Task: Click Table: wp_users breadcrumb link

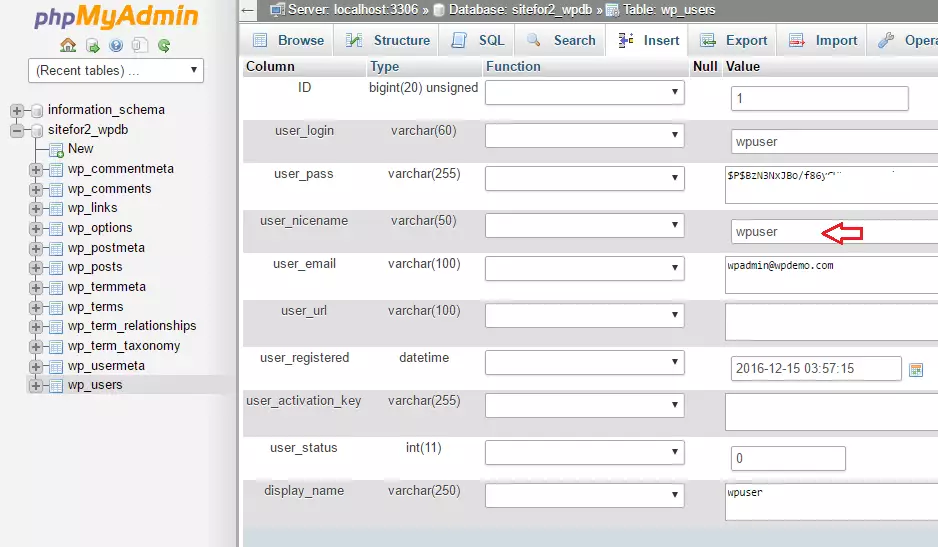Action: (669, 10)
